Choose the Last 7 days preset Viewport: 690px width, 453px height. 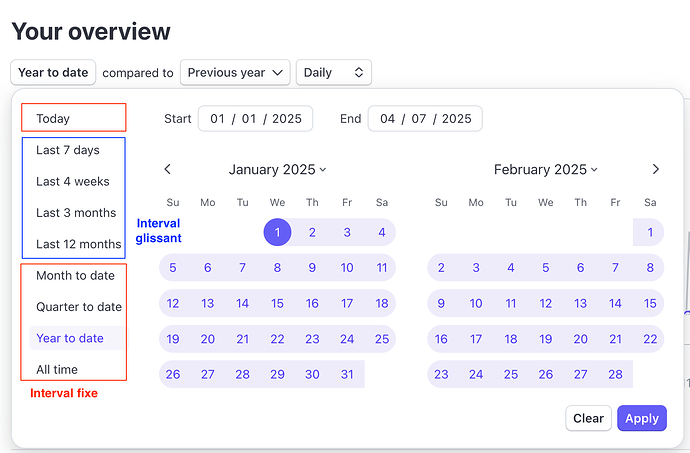pos(68,150)
